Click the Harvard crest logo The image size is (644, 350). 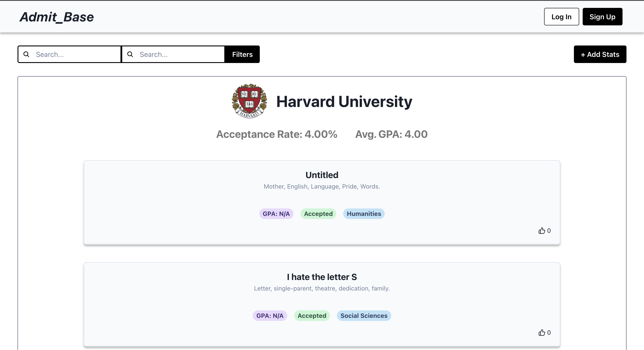[249, 101]
